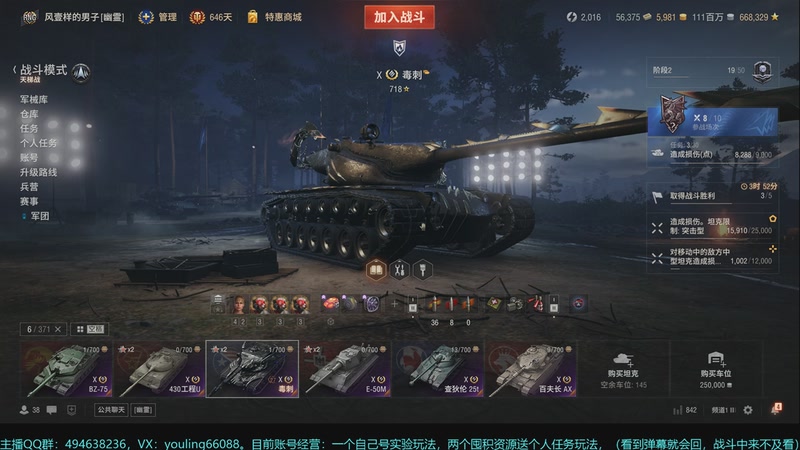Image resolution: width=800 pixels, height=450 pixels.
Task: Expand the 频道1 channel selector
Action: pos(723,410)
